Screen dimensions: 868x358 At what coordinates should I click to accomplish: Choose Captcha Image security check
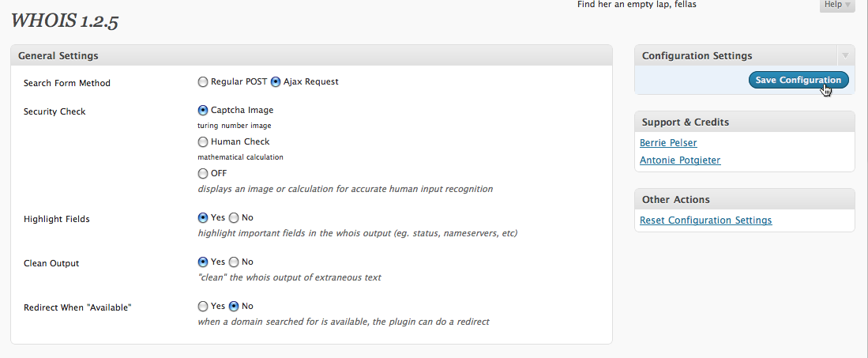pyautogui.click(x=203, y=111)
